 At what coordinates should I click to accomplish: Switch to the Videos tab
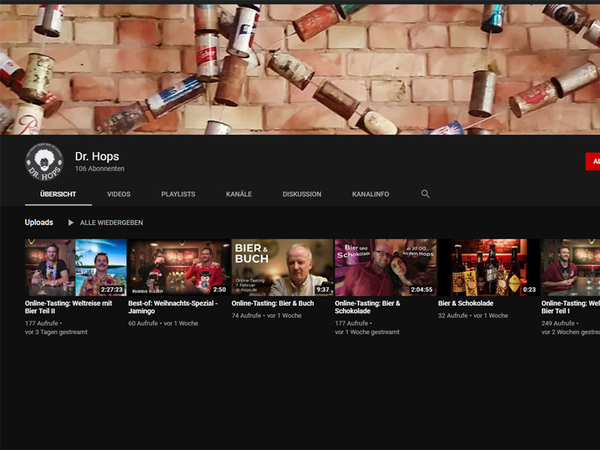(x=119, y=194)
